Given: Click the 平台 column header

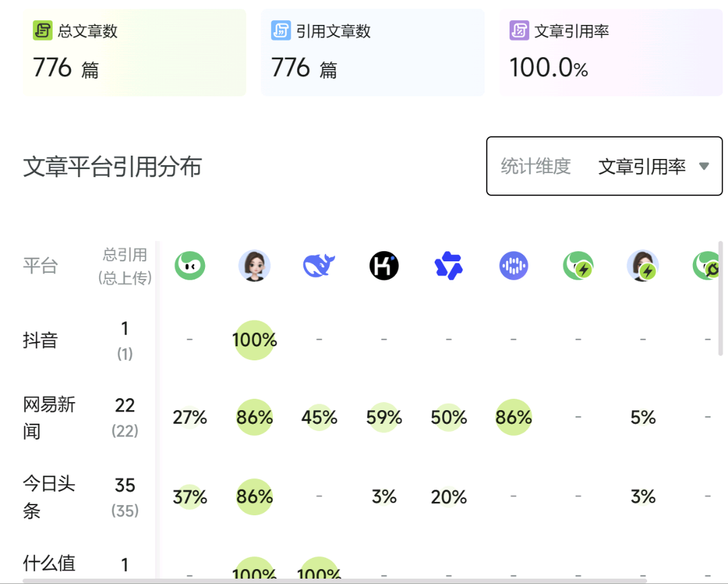Looking at the screenshot, I should pyautogui.click(x=40, y=266).
